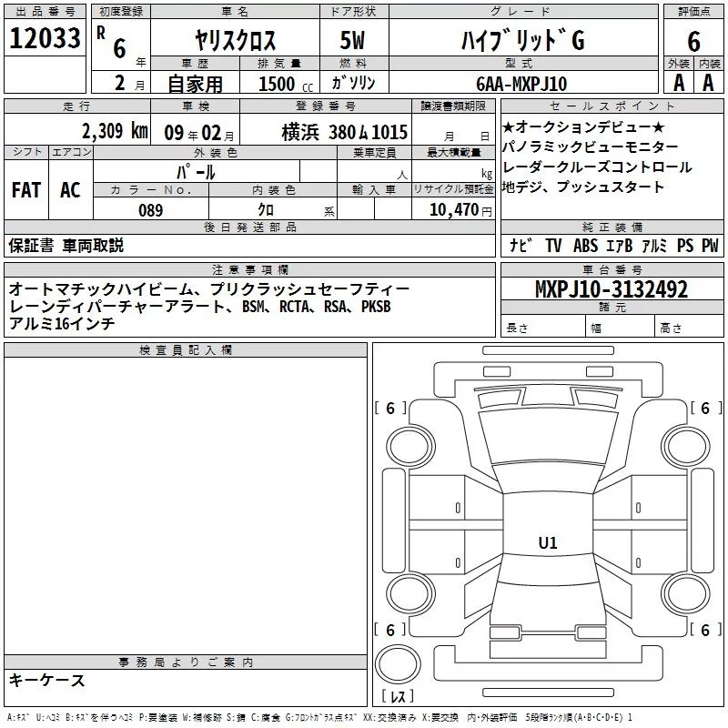The image size is (728, 728).
Task: Click the color number 089
Action: coord(151,210)
